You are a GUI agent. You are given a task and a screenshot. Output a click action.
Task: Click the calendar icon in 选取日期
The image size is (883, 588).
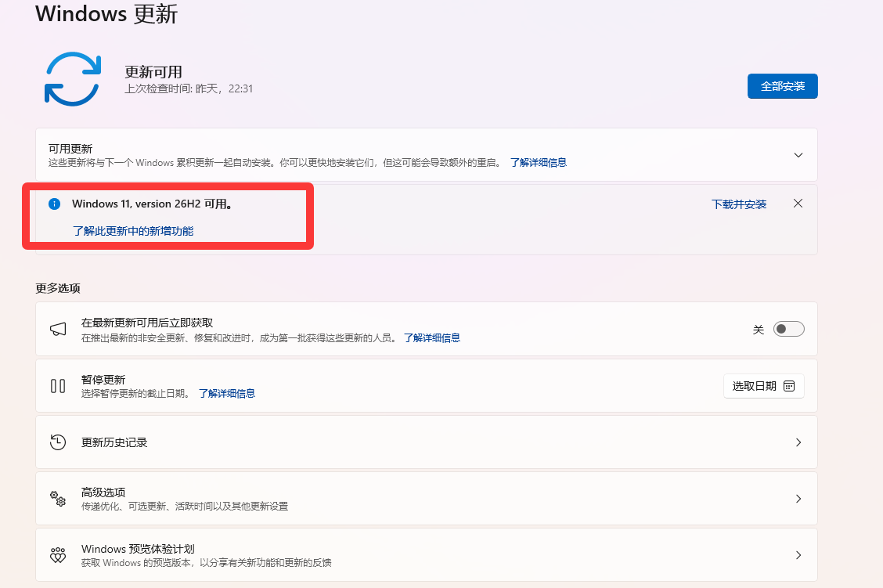(x=789, y=386)
